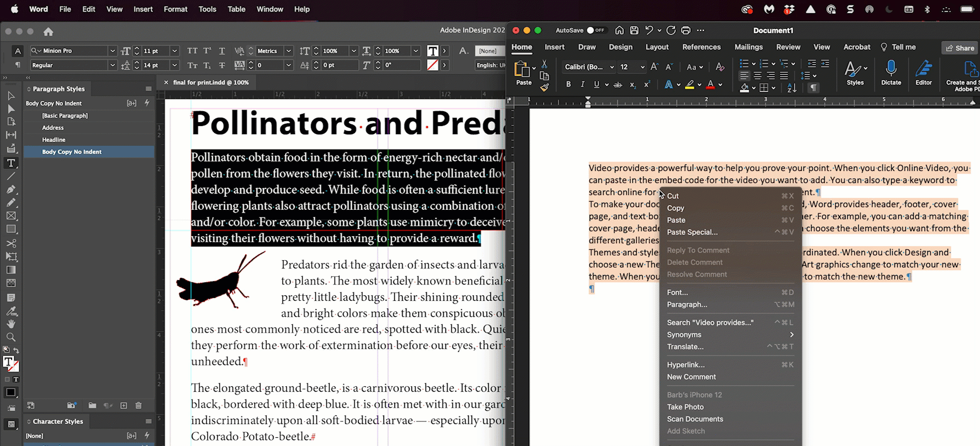Click Format Painter brush in Word ribbon
This screenshot has width=980, height=446.
coord(544,87)
